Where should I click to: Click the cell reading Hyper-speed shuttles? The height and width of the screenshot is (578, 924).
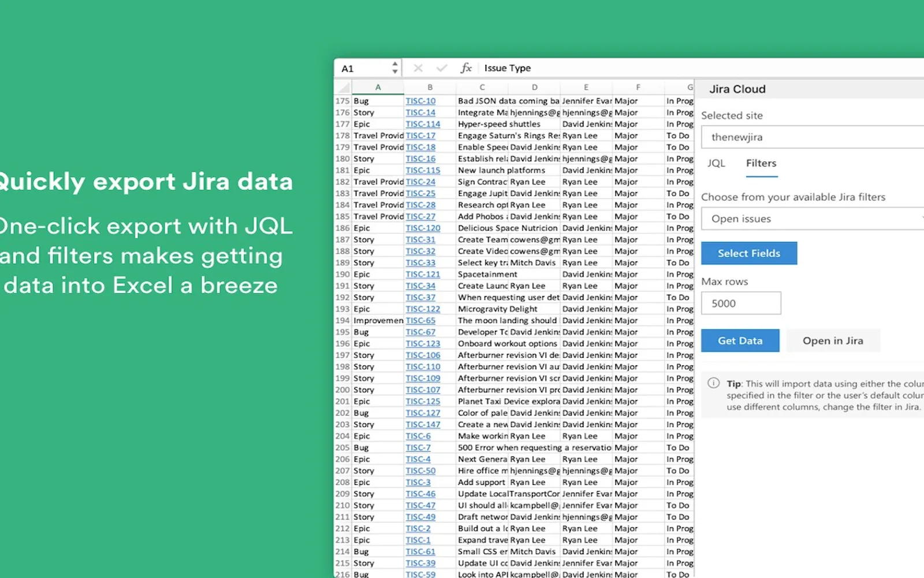[499, 124]
